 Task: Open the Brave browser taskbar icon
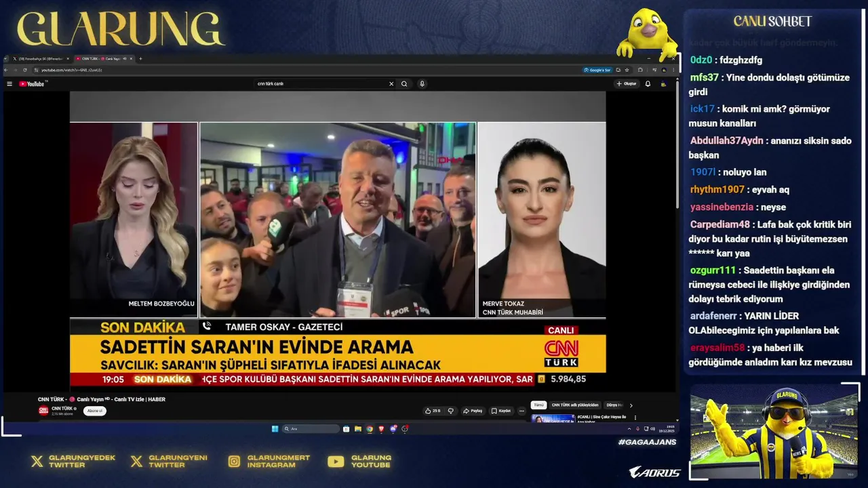pyautogui.click(x=381, y=429)
